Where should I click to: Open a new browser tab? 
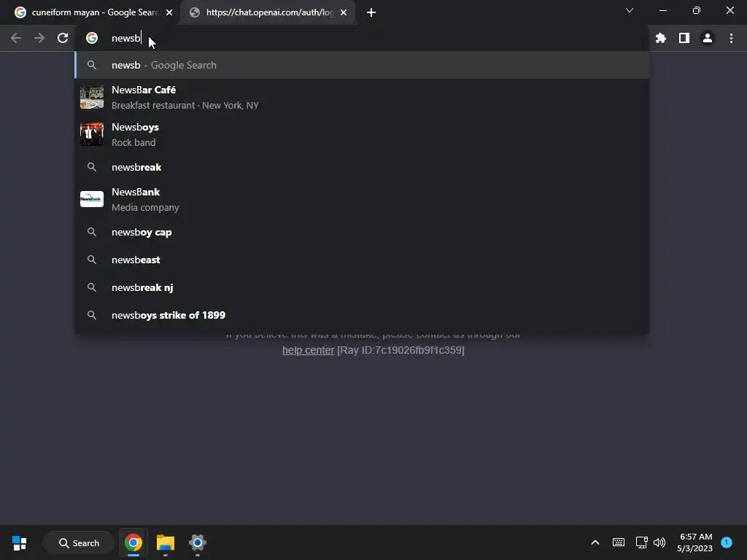click(371, 12)
